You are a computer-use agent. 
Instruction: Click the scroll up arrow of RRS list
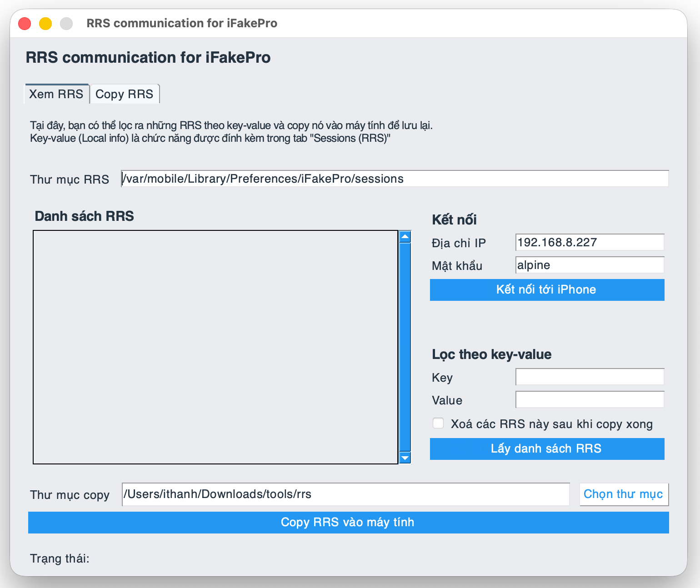(405, 236)
